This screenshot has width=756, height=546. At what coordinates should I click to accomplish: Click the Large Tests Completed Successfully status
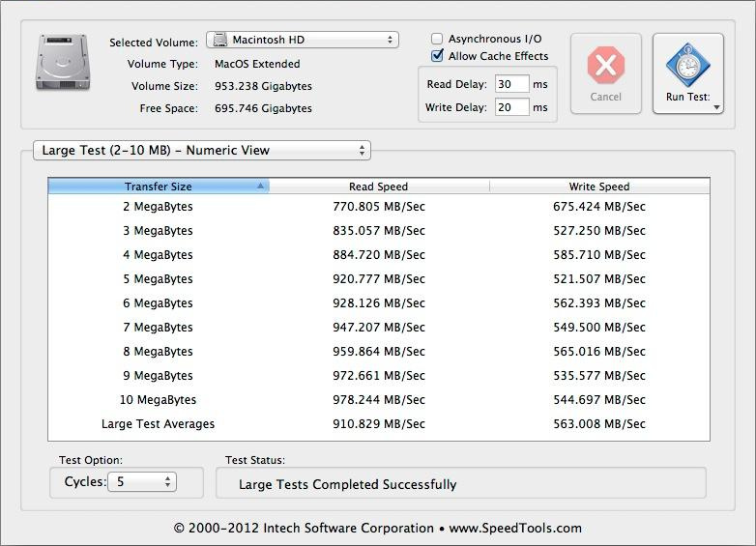(x=348, y=484)
